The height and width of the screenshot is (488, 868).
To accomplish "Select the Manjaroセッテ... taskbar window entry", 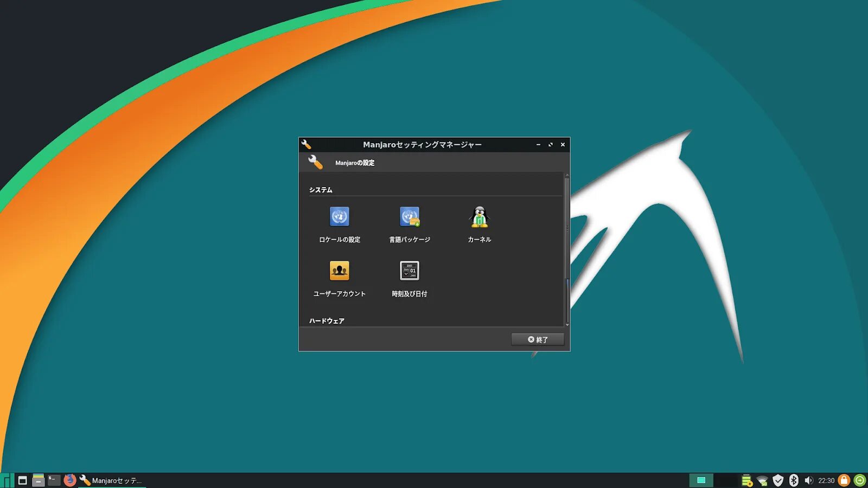I will pos(112,480).
